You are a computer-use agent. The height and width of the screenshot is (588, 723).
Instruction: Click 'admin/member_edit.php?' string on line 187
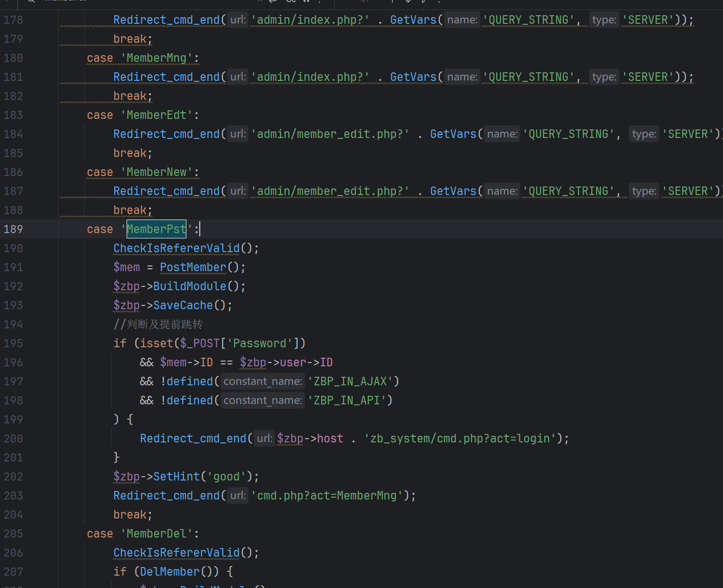point(330,191)
